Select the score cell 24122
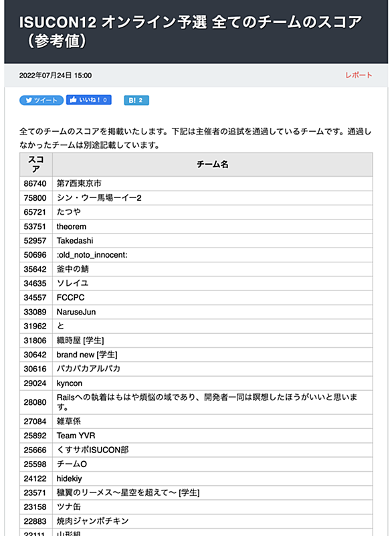The width and height of the screenshot is (392, 536). click(36, 478)
